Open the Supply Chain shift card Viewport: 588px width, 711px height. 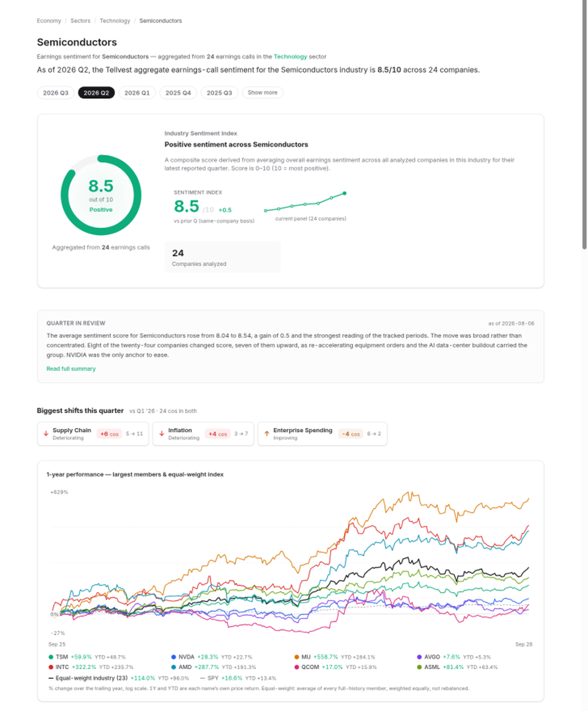(x=93, y=434)
